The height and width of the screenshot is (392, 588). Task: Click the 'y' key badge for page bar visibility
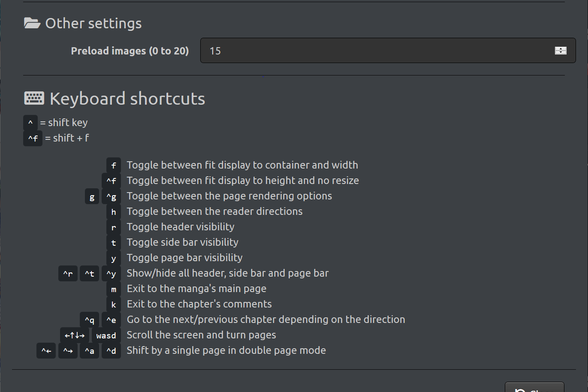(114, 258)
